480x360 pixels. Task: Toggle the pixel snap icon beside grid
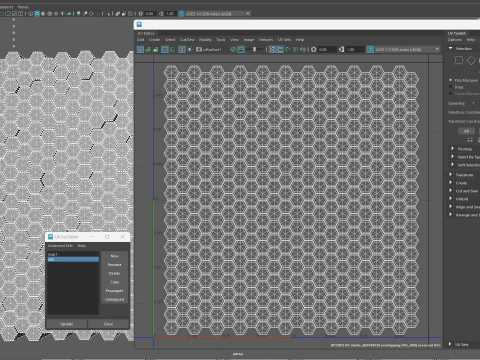click(172, 49)
